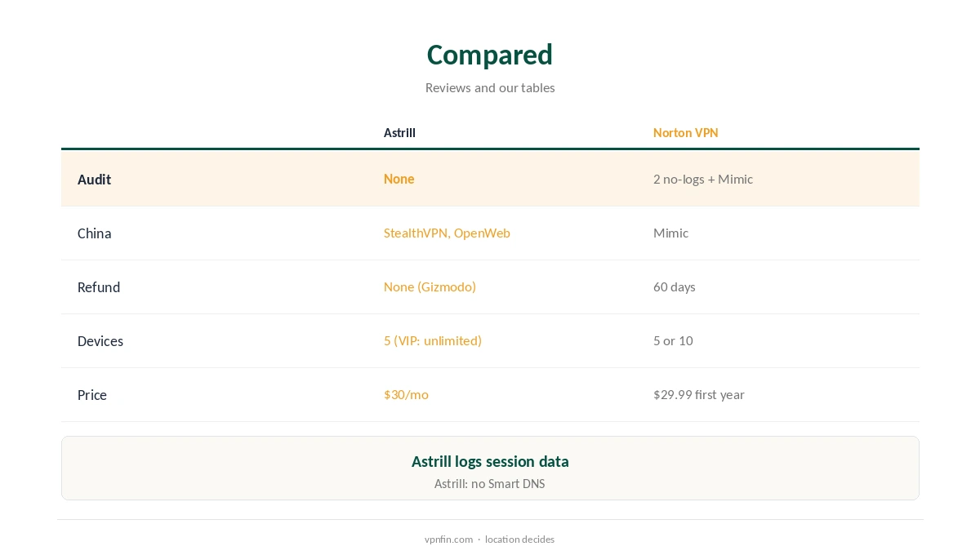The height and width of the screenshot is (555, 980).
Task: Click the Astrill column header
Action: coord(399,133)
